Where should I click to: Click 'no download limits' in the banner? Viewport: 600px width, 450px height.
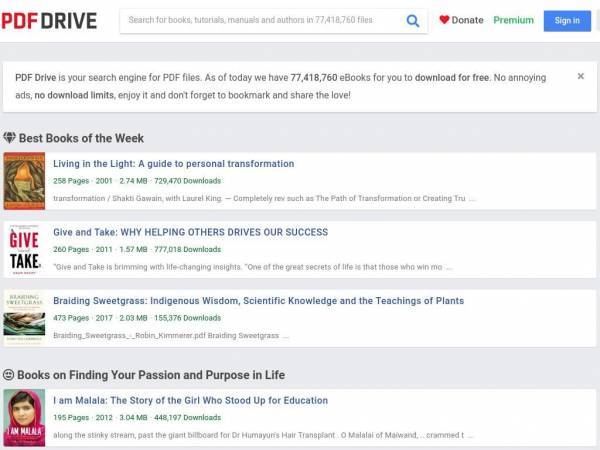point(75,95)
